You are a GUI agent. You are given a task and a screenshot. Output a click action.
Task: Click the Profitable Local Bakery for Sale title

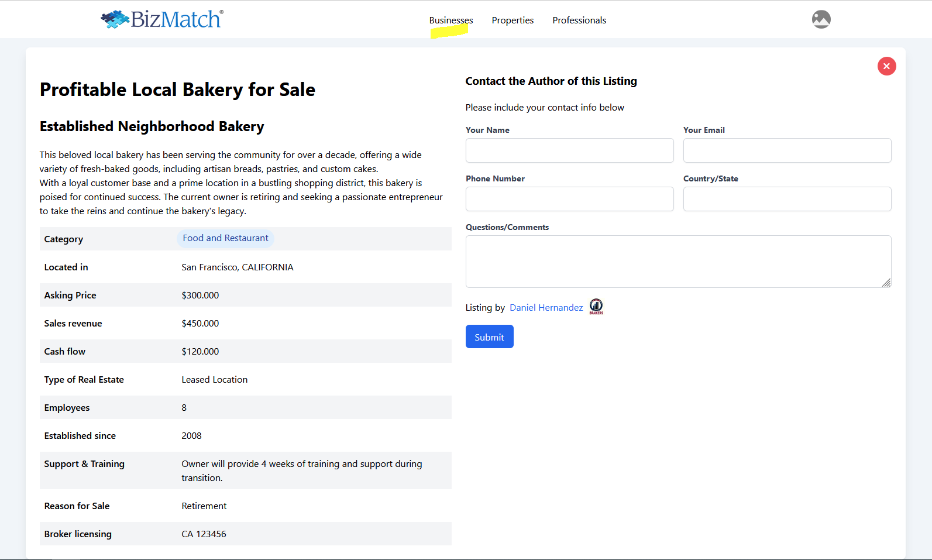tap(177, 90)
